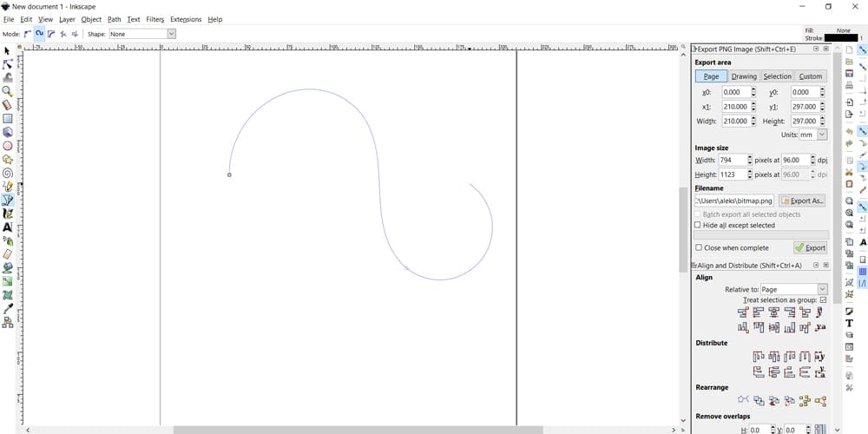Select the Measure ruler tool
Image resolution: width=868 pixels, height=434 pixels.
coord(7,105)
